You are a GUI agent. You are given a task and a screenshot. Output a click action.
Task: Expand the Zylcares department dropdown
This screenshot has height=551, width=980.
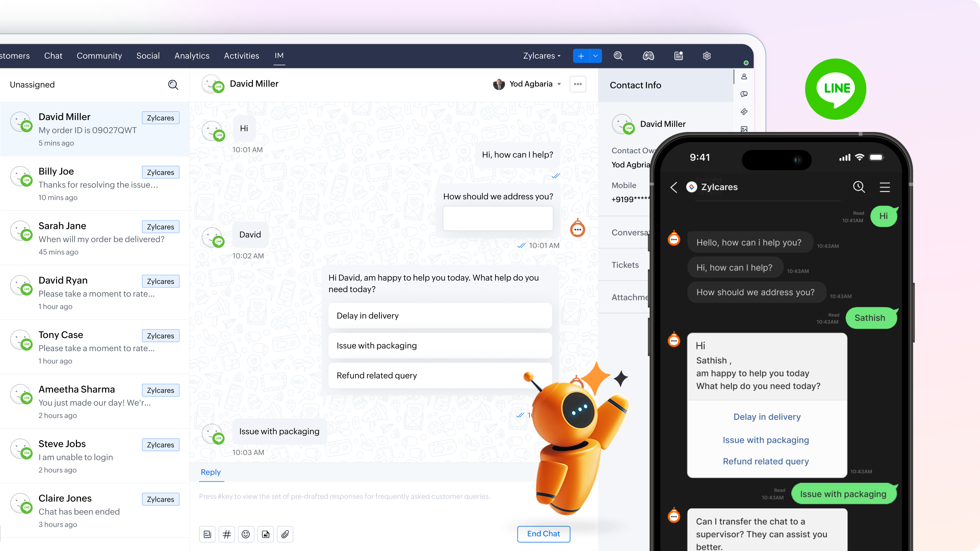click(x=542, y=56)
